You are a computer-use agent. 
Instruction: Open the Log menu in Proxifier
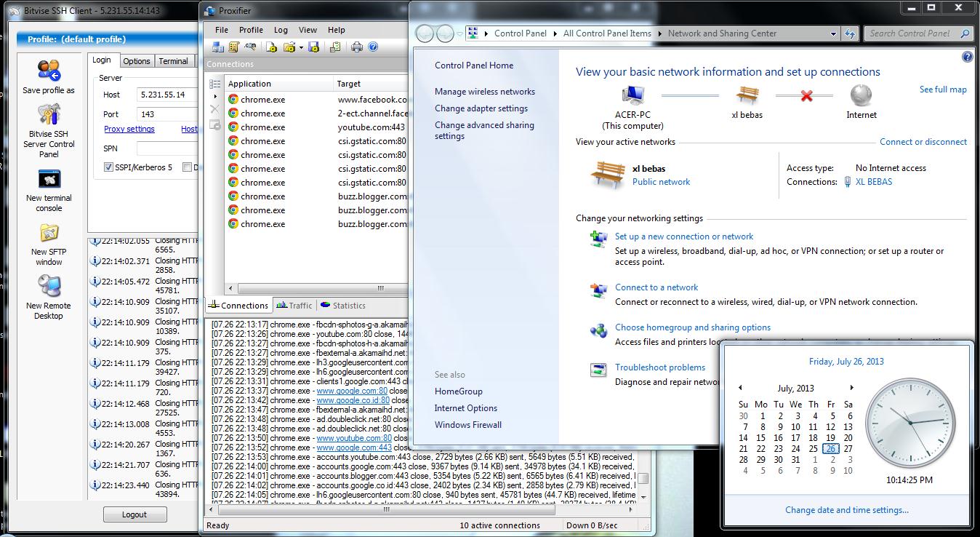pyautogui.click(x=281, y=30)
